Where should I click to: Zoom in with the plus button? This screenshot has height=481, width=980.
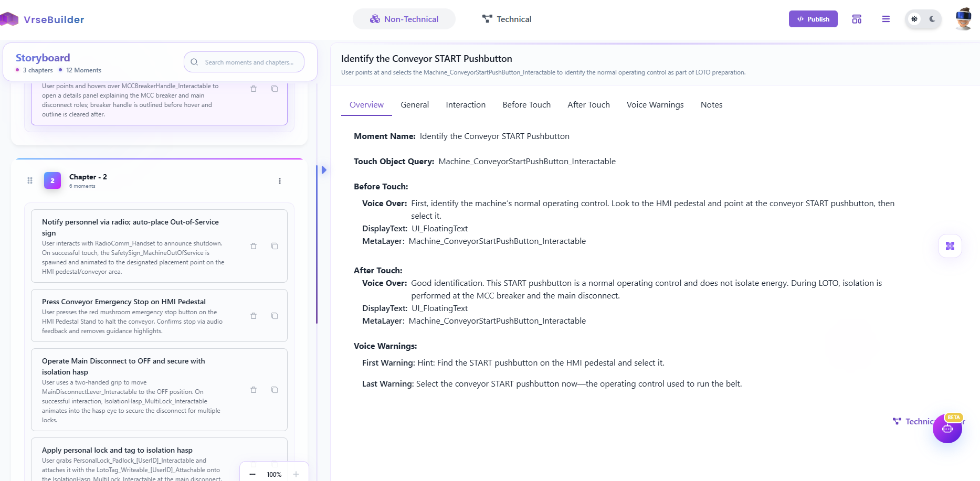tap(296, 474)
